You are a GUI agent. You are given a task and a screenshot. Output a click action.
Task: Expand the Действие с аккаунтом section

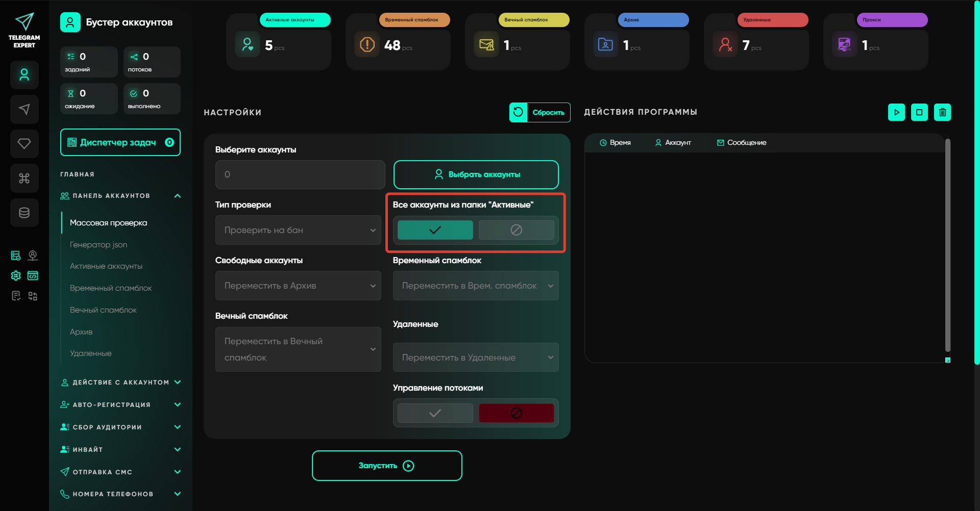point(120,382)
